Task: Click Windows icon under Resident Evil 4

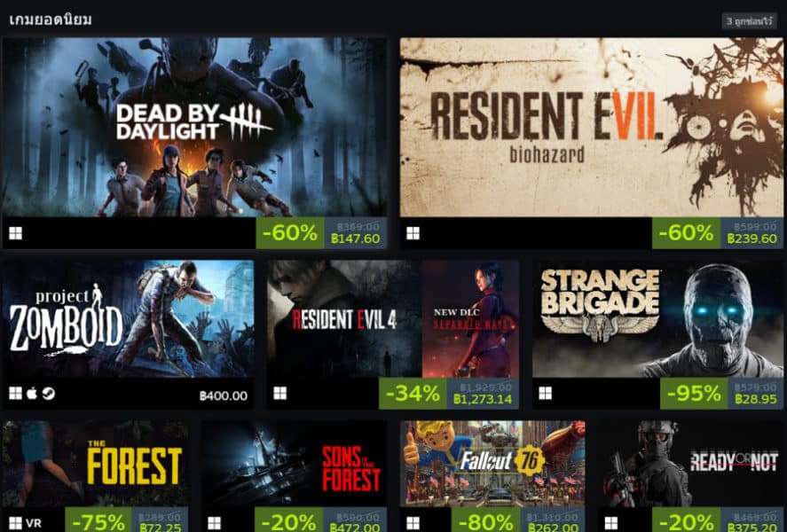Action: (x=280, y=393)
